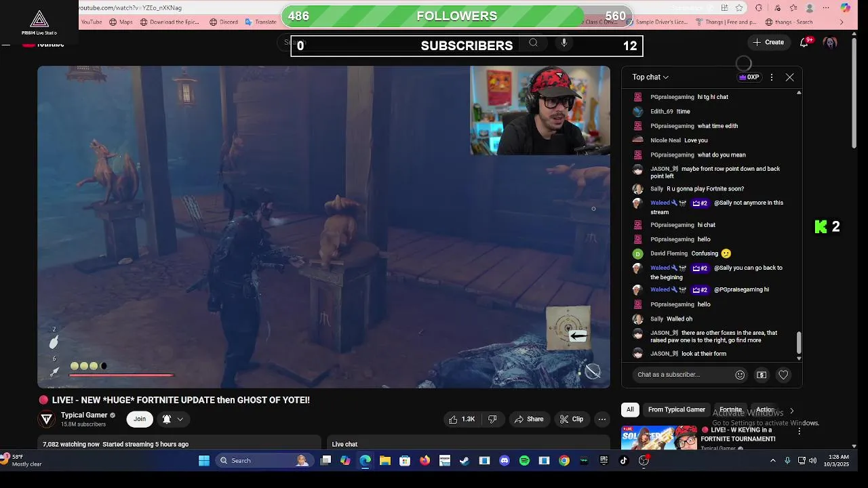
Task: Dislike the live stream
Action: point(492,420)
